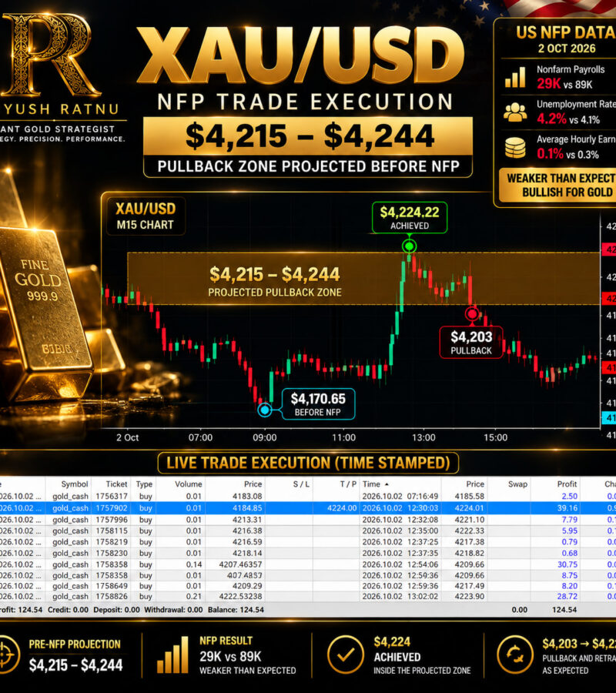Click the green circle marker at the chart high
616x693 pixels.
pyautogui.click(x=409, y=246)
